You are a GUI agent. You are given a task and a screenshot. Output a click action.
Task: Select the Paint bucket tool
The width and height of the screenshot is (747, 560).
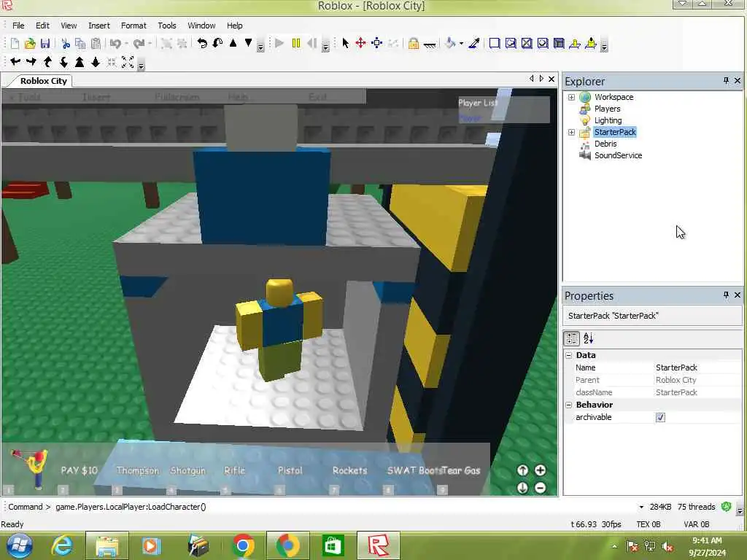click(449, 43)
